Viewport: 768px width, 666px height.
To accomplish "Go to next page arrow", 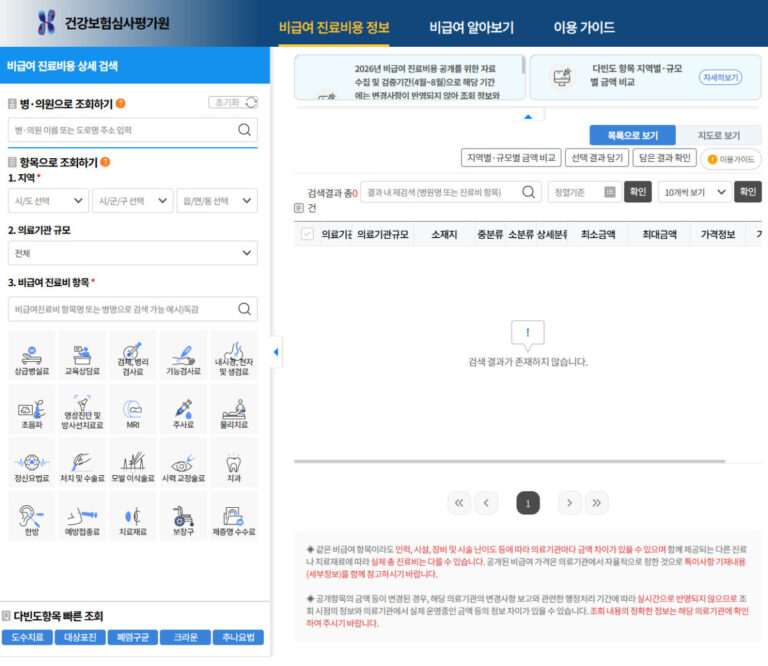I will [570, 503].
